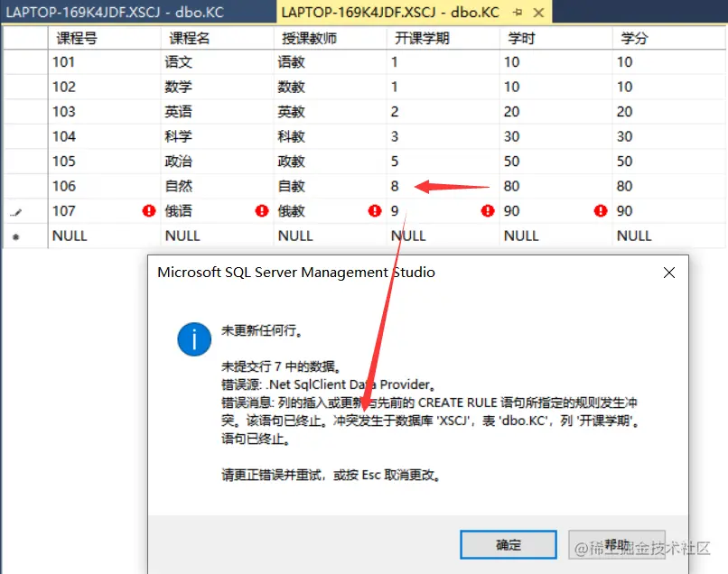The width and height of the screenshot is (728, 574).
Task: Select the row header for course 101
Action: [25, 62]
